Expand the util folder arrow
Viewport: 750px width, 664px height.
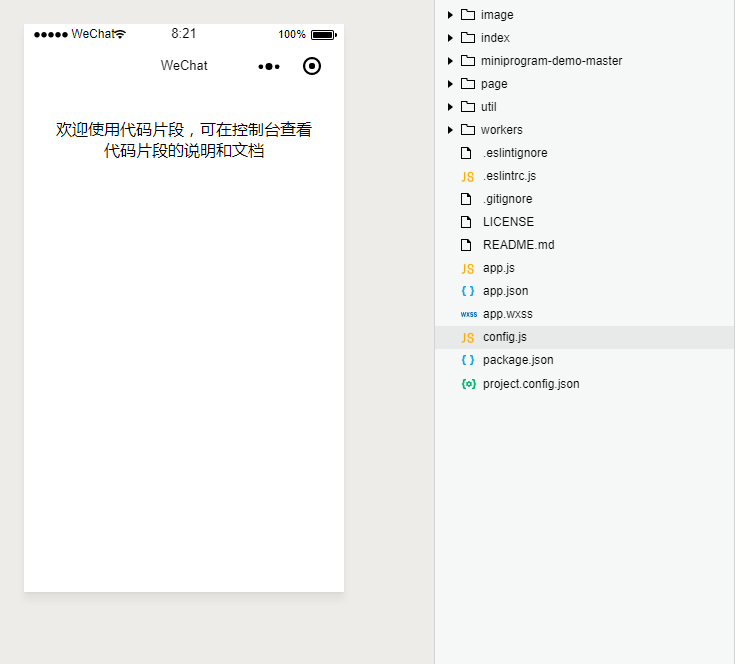pyautogui.click(x=450, y=107)
